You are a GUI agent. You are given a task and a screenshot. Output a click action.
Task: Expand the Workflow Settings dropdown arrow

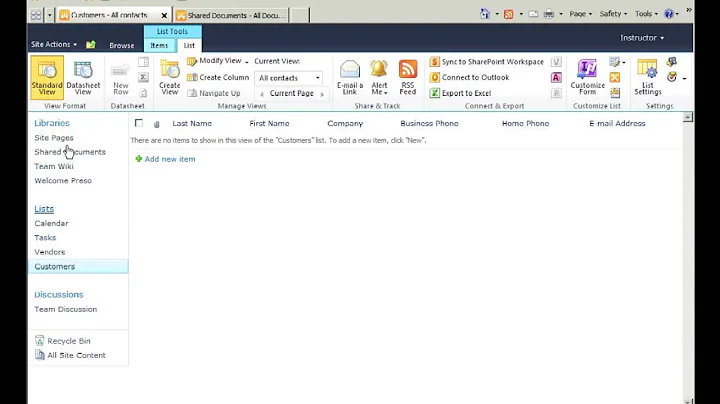click(x=684, y=79)
